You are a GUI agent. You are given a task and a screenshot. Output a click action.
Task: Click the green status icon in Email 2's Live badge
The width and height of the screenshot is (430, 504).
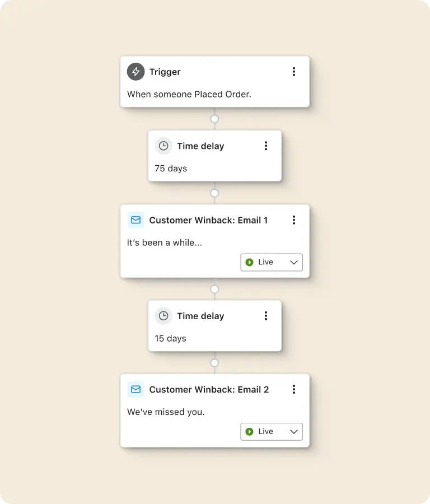(x=248, y=431)
